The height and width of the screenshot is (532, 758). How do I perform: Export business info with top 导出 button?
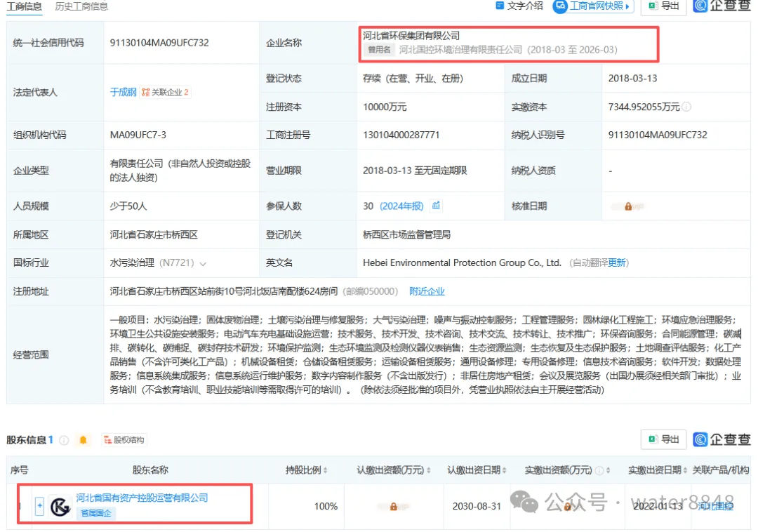(x=663, y=6)
